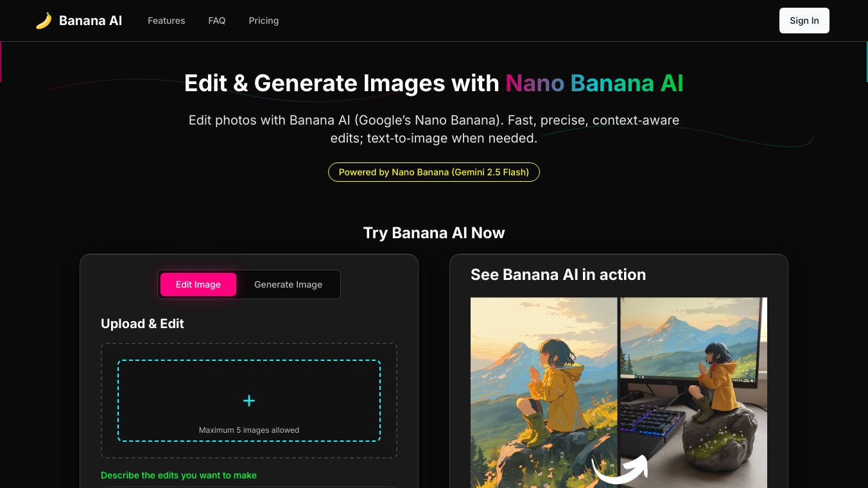Click the 'Edit photos with Banana AI' subtitle

click(x=434, y=128)
